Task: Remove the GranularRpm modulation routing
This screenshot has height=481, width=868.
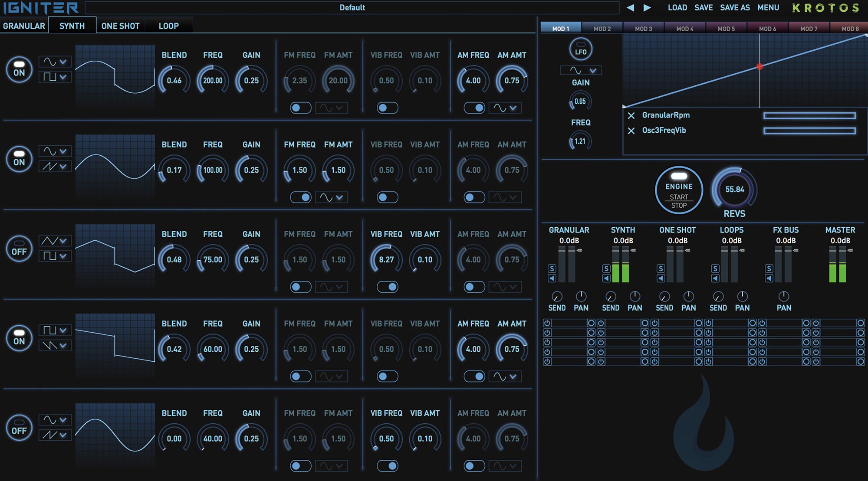Action: pos(632,115)
